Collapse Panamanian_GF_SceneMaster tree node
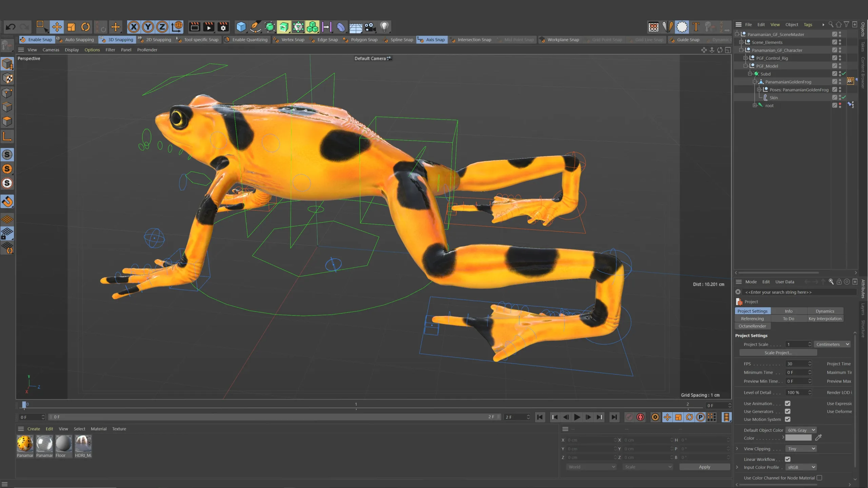The width and height of the screenshot is (868, 488). point(737,34)
